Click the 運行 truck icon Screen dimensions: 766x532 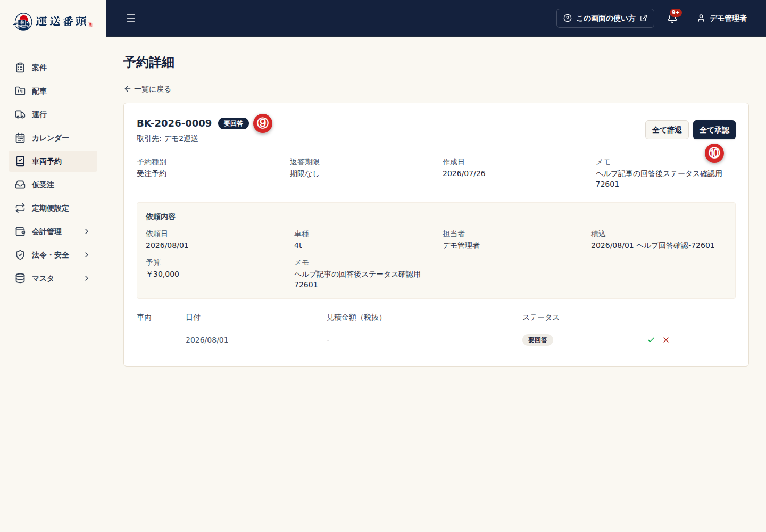point(20,114)
